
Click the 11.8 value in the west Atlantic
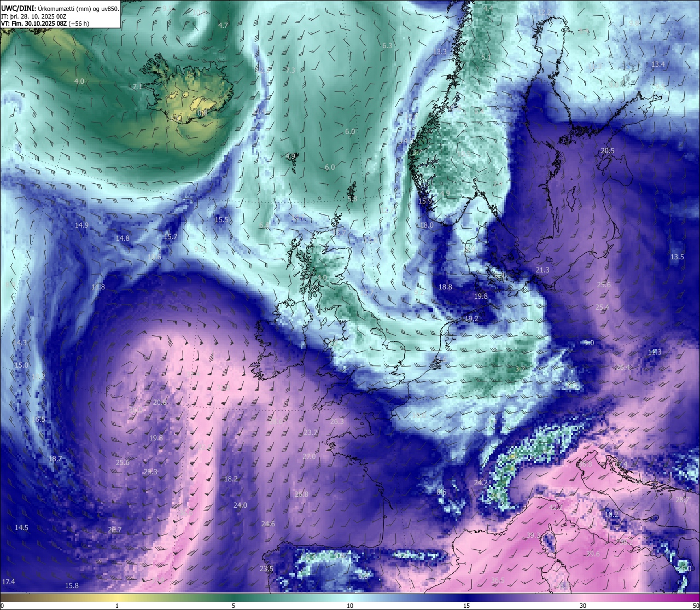click(x=98, y=287)
